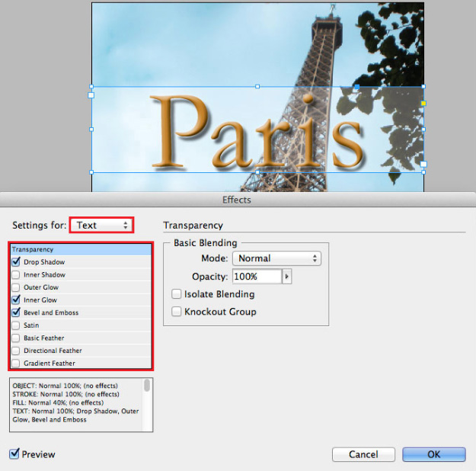Open the Opacity slider arrow button
The height and width of the screenshot is (471, 476).
pyautogui.click(x=287, y=277)
